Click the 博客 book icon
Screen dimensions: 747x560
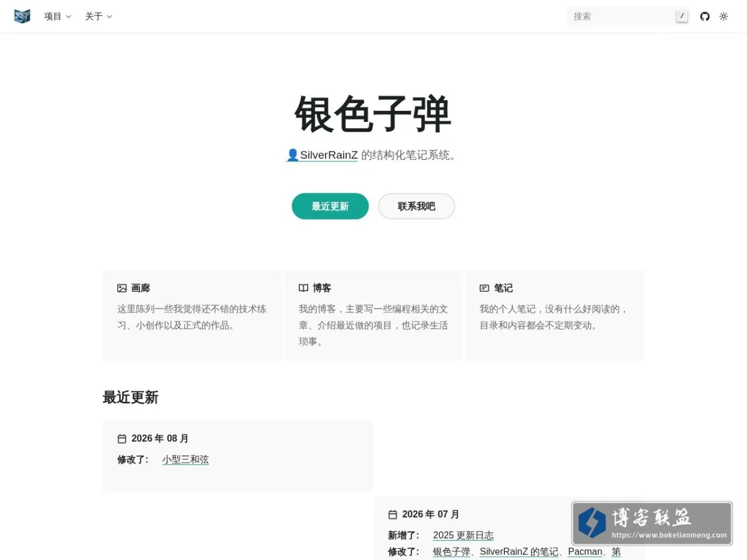[x=303, y=288]
